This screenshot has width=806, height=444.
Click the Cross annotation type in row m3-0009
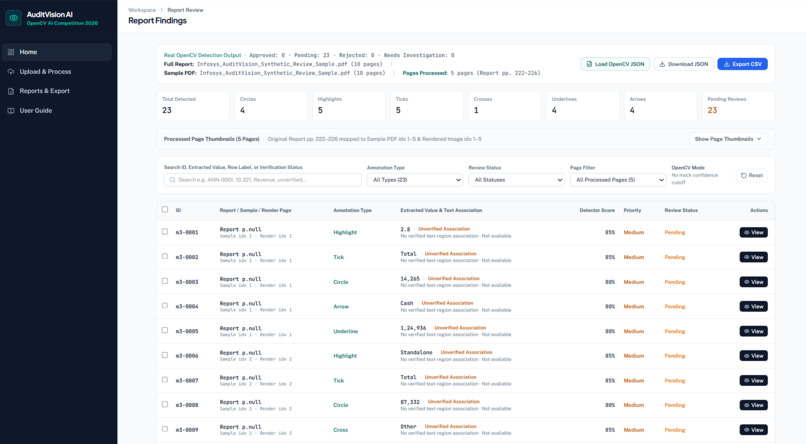340,430
